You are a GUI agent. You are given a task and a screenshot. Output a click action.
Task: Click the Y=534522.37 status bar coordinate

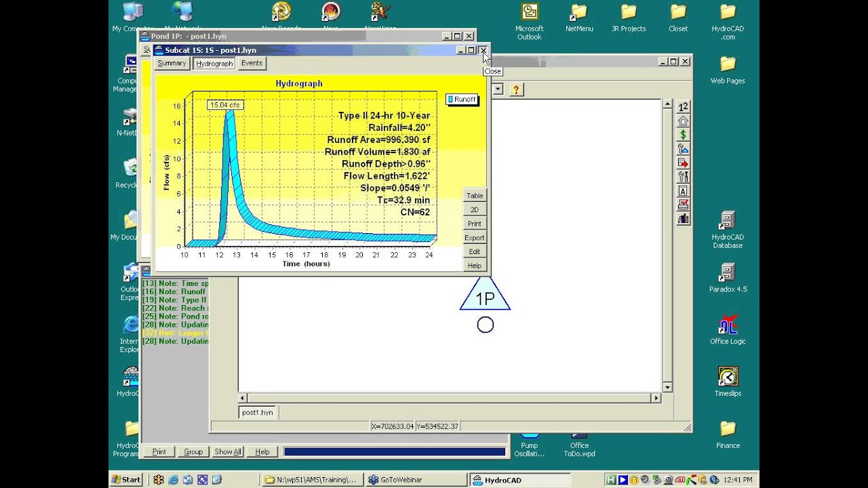pyautogui.click(x=437, y=426)
